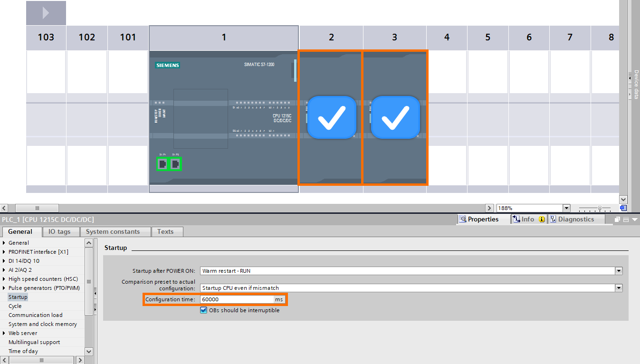Collapse the inspector window with the down triangle
The width and height of the screenshot is (640, 364).
click(634, 220)
